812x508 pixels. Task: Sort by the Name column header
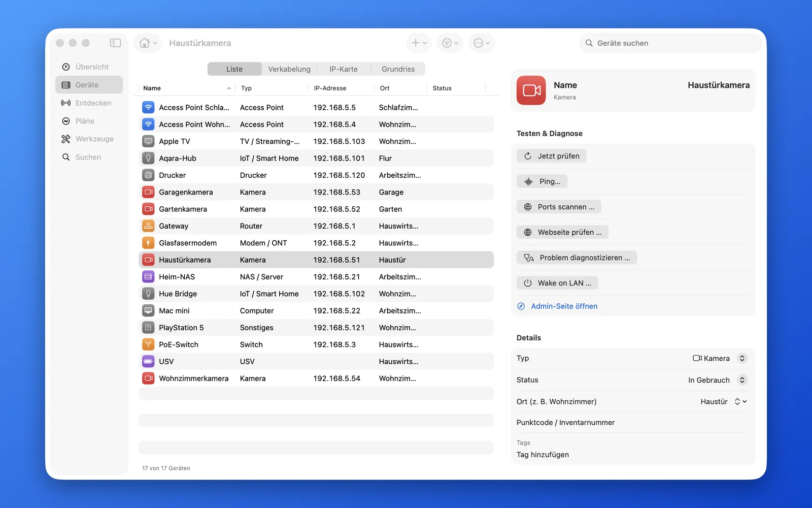tap(186, 88)
